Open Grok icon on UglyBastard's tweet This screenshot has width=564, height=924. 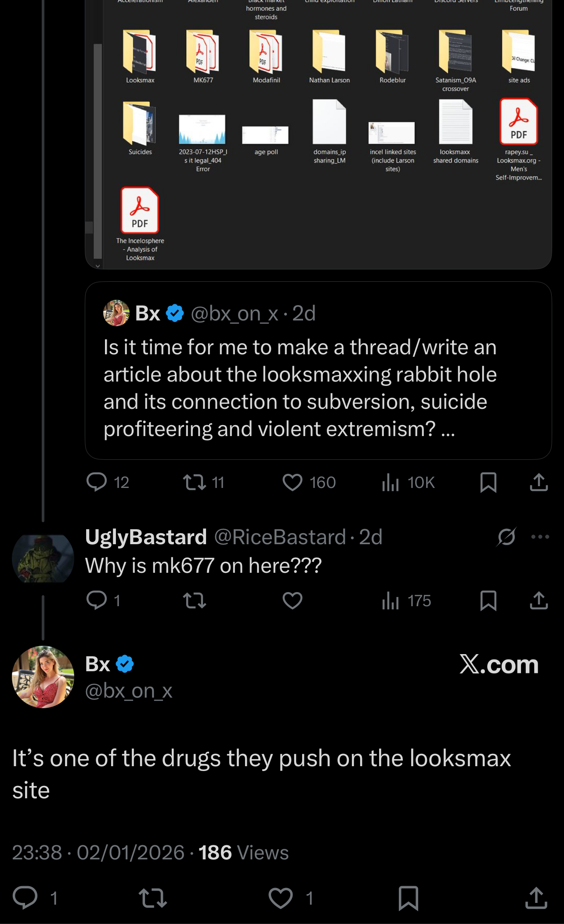point(506,537)
